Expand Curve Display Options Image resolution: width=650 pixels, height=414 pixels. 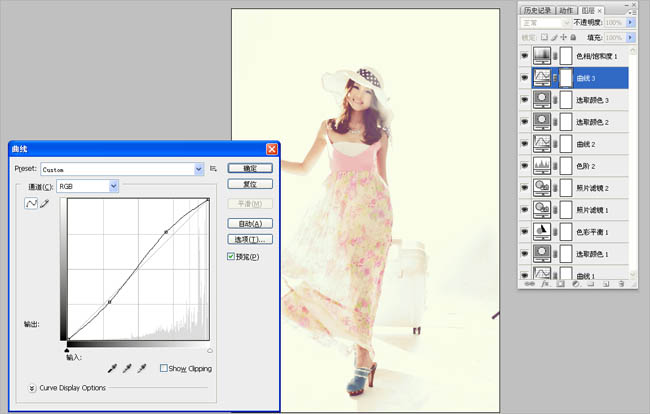[x=31, y=388]
